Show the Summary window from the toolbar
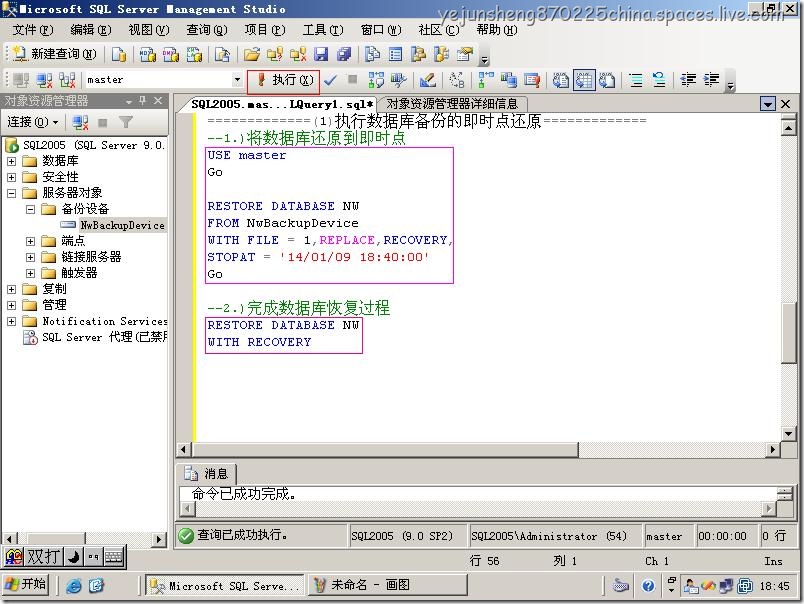Screen dimensions: 804x604 click(395, 54)
